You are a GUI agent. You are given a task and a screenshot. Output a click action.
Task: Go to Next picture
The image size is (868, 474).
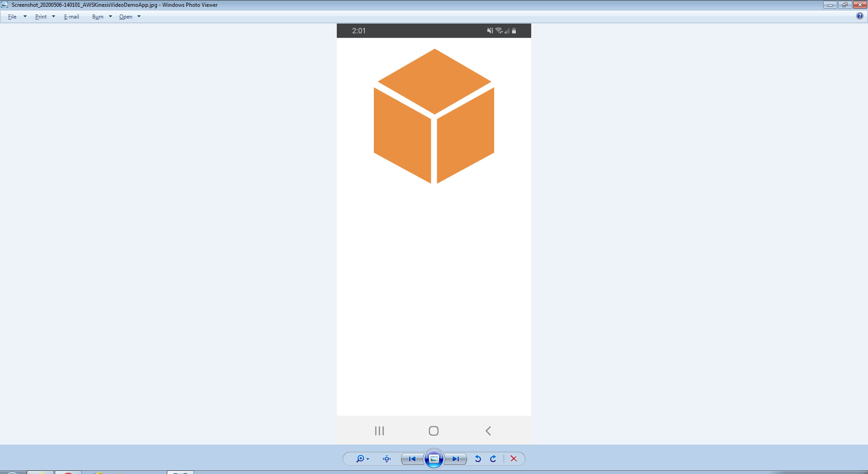455,459
